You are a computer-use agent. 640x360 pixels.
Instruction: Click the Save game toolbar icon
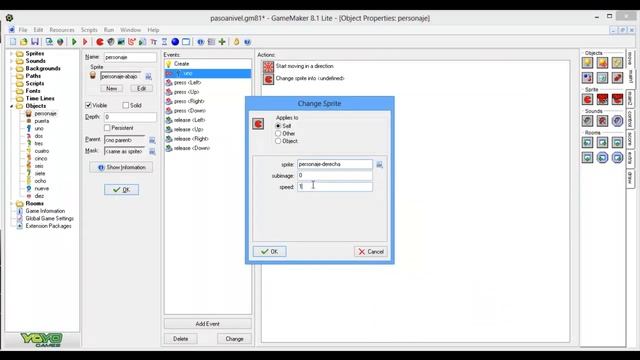pos(35,42)
